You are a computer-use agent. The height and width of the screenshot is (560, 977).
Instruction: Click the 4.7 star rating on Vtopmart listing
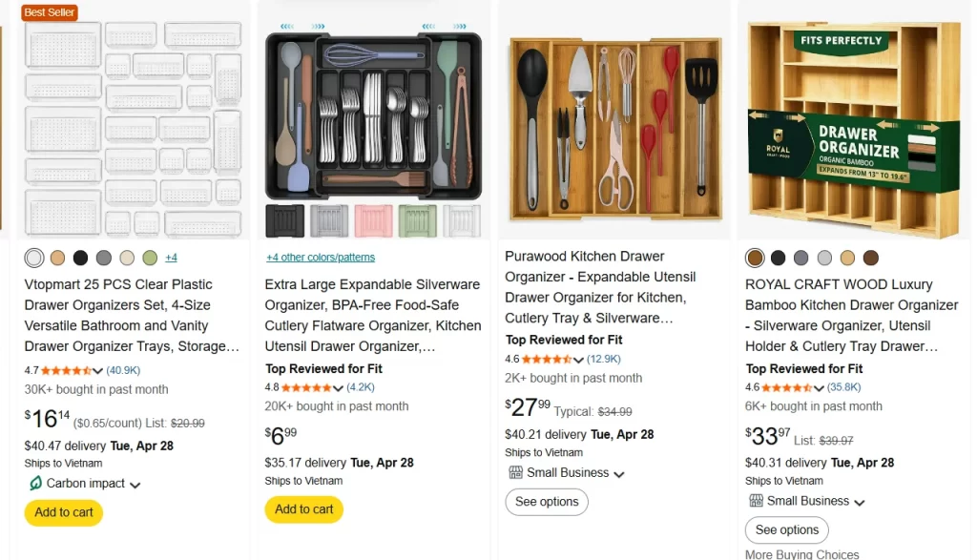[x=64, y=370]
